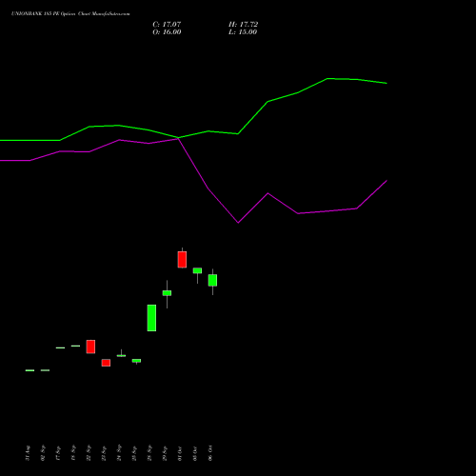Click the 25 Sep date label
Viewport: 476px width, 476px height.
pos(134,453)
